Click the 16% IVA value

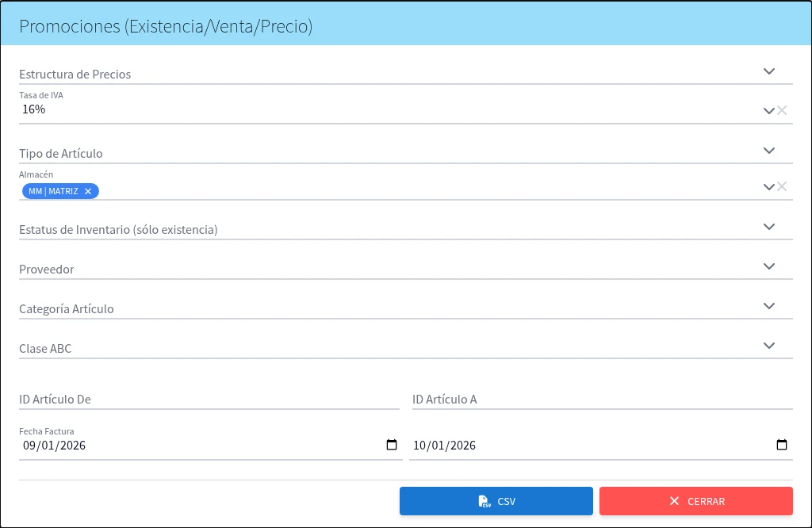[x=33, y=109]
